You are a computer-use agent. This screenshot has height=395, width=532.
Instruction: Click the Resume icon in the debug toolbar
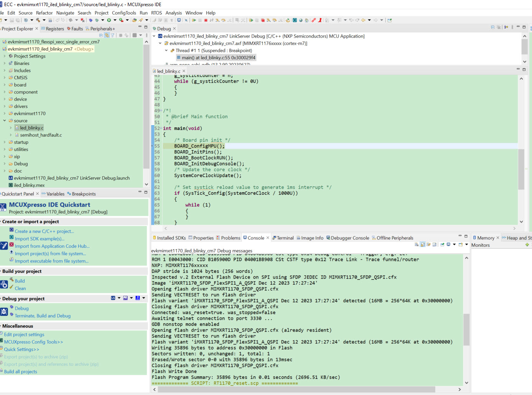point(194,20)
